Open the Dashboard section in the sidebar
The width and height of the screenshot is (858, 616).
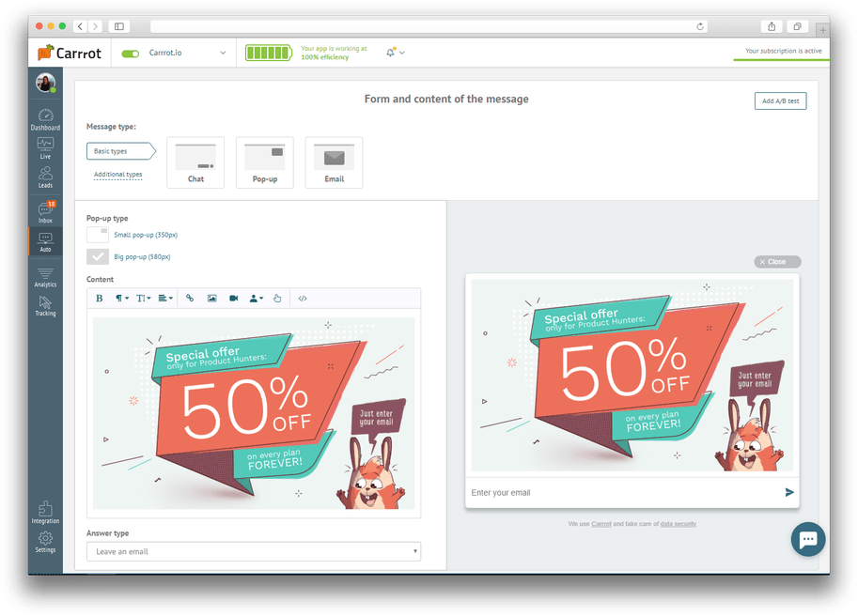coord(45,118)
